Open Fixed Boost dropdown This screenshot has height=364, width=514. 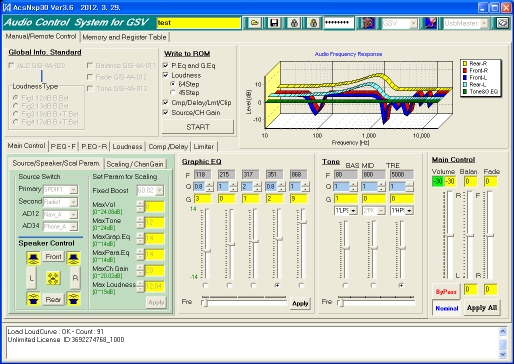(160, 190)
